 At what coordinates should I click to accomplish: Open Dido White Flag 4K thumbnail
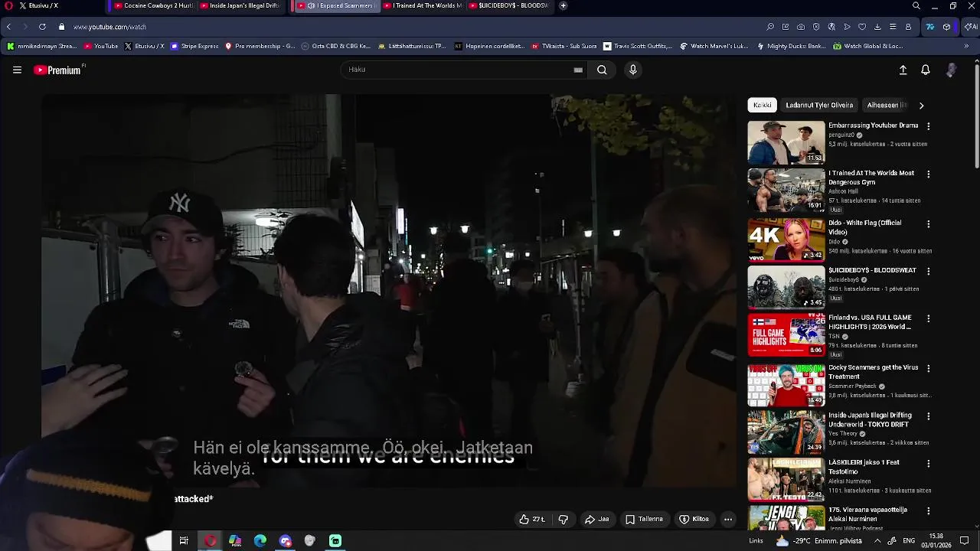tap(786, 240)
